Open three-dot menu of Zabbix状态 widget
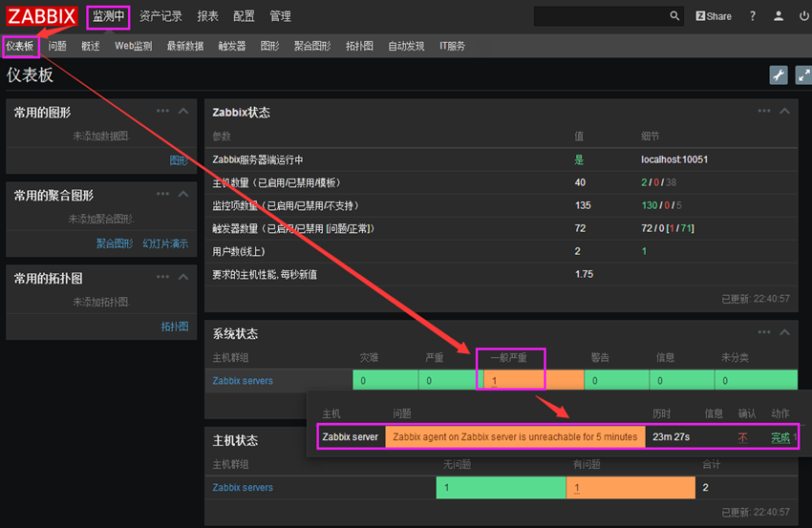Viewport: 812px width, 528px height. tap(764, 111)
